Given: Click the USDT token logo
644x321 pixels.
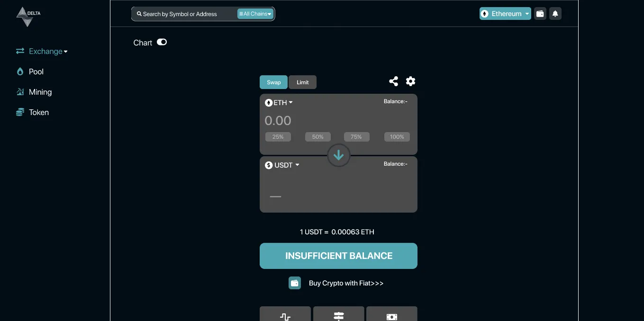Looking at the screenshot, I should [269, 165].
